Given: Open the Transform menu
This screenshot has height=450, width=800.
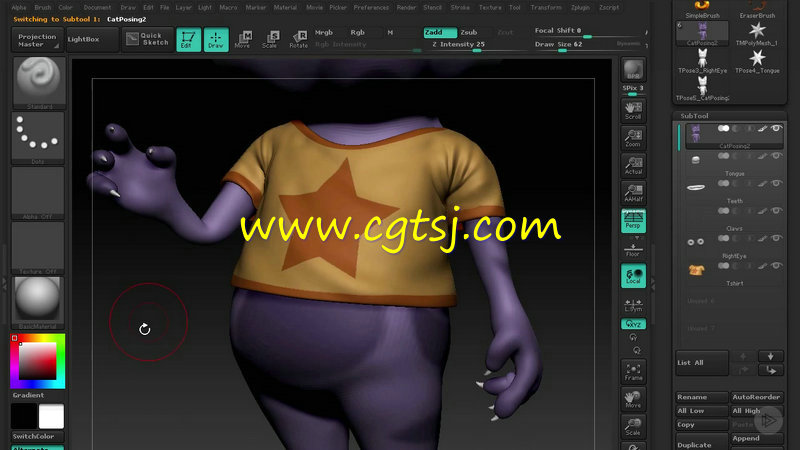Looking at the screenshot, I should point(545,7).
